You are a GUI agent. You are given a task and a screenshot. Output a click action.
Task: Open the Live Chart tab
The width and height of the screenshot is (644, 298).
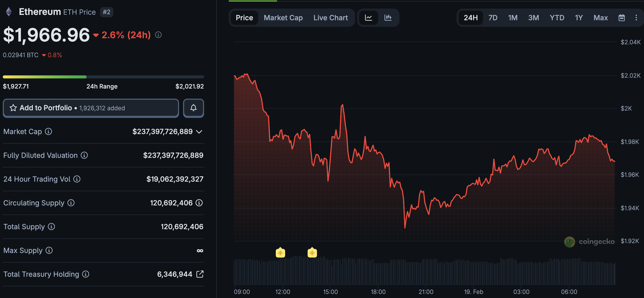(331, 18)
